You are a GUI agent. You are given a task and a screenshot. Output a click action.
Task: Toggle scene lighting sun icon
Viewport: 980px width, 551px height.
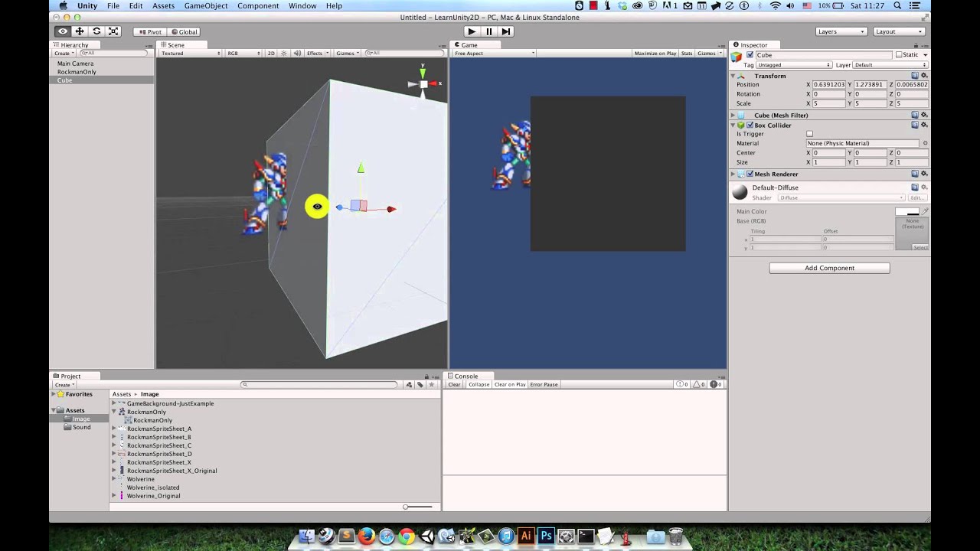click(x=284, y=54)
